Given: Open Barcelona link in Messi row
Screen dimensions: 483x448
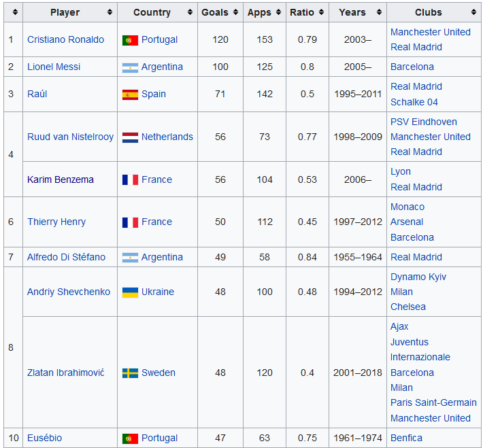Looking at the screenshot, I should point(412,67).
